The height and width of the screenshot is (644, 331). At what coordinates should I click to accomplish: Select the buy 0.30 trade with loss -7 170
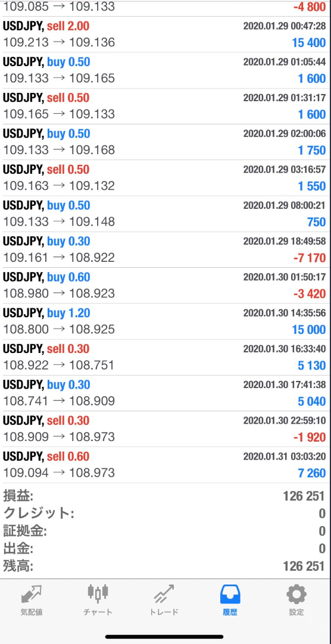(x=165, y=250)
